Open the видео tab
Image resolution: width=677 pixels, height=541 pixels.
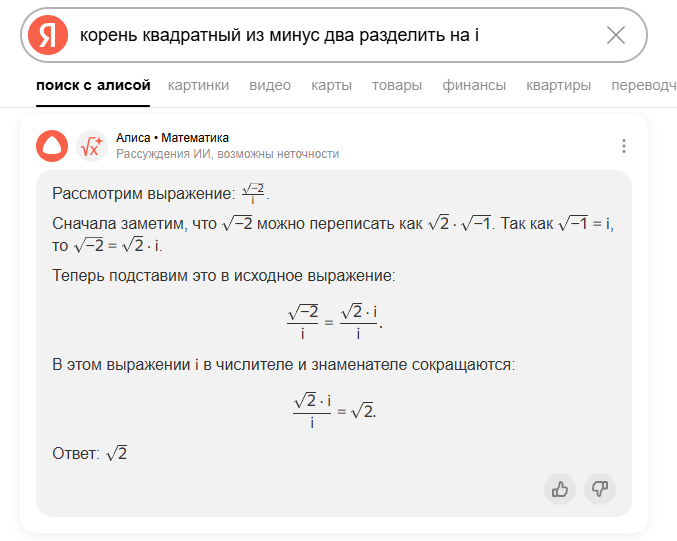click(270, 86)
